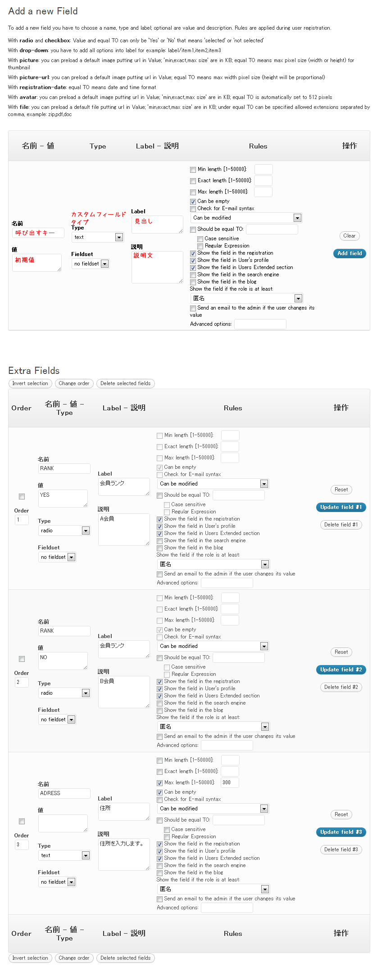Click Change order button

pos(74,383)
